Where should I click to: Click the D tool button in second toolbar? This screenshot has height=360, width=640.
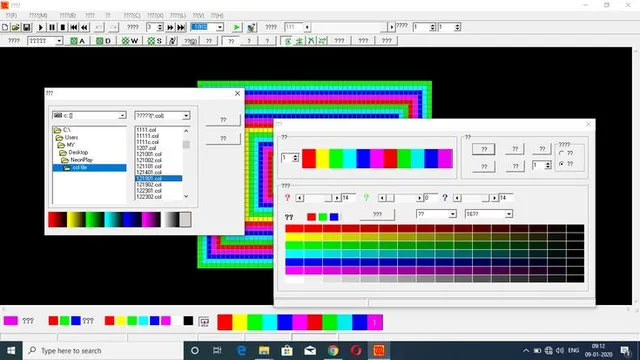(x=103, y=41)
